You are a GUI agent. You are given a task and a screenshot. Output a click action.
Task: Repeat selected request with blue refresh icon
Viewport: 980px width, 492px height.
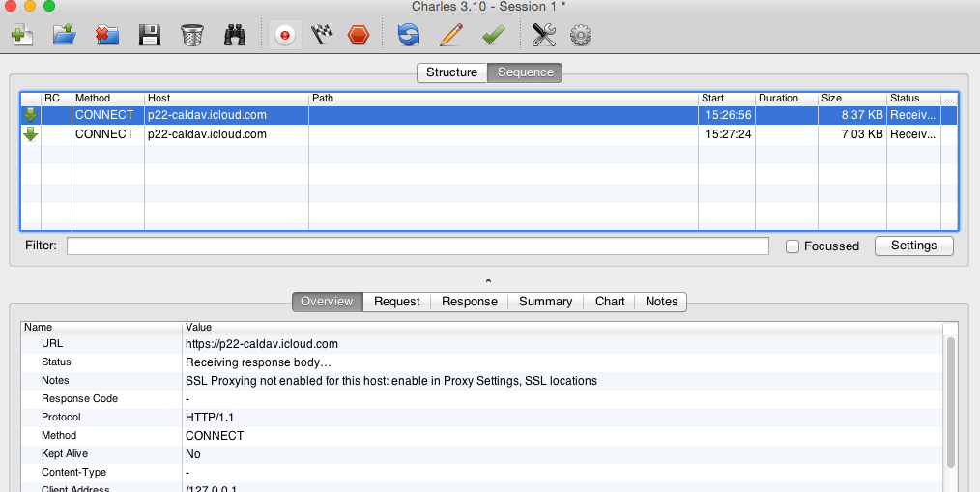click(x=409, y=35)
